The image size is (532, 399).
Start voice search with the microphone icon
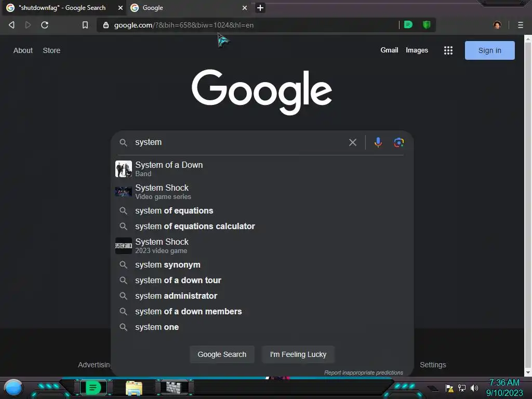tap(378, 142)
